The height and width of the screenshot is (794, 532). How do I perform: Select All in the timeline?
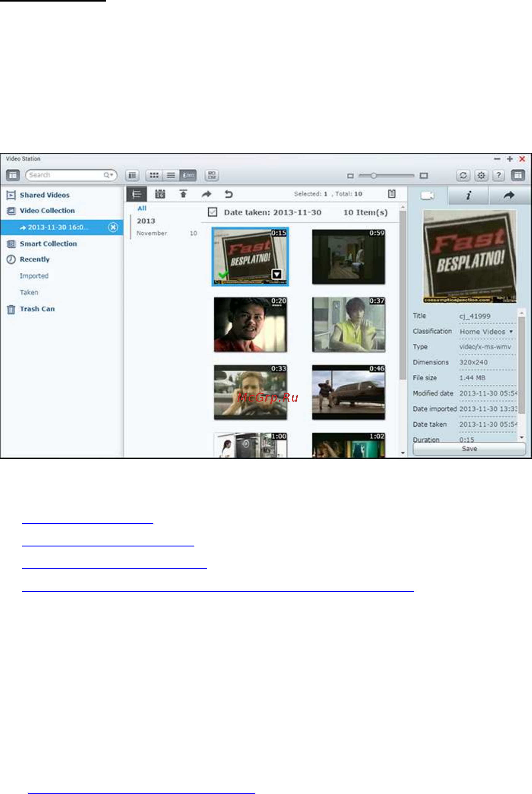[142, 208]
